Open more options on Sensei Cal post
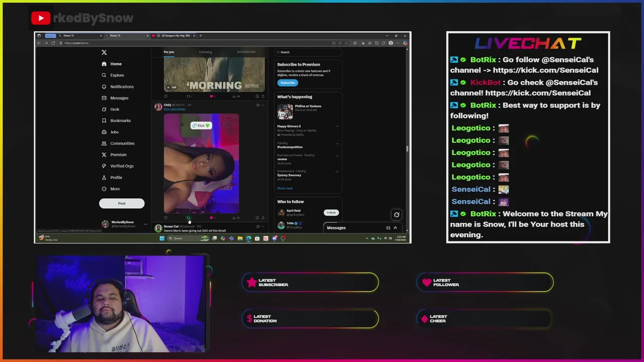 click(x=263, y=226)
